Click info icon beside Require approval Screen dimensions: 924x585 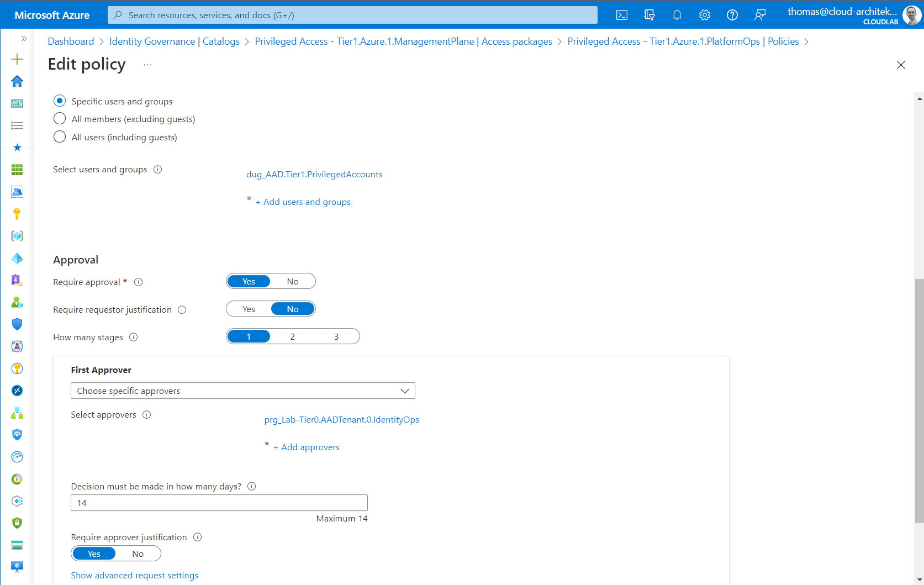pos(139,282)
